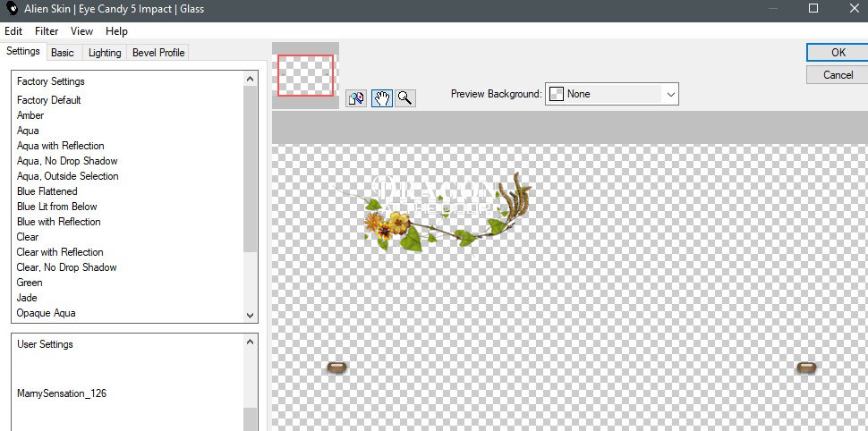Screen dimensions: 868x431
Task: Switch to the Basic tab
Action: 63,53
